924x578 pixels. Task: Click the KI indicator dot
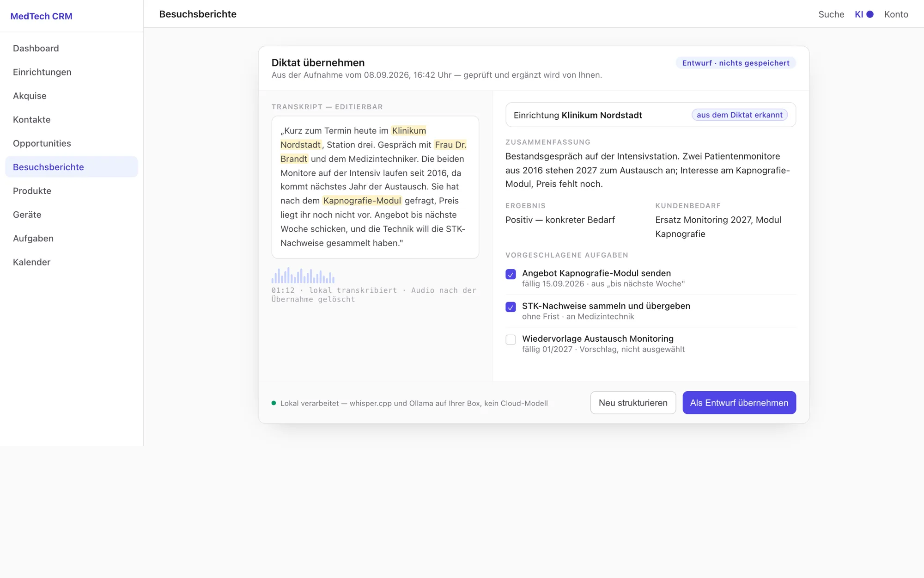[x=870, y=14]
